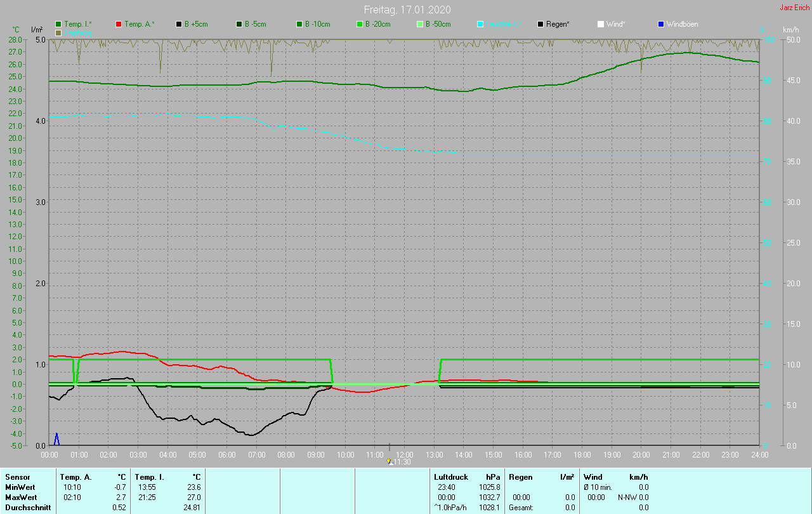
Task: Select the B -5cm legend square
Action: (x=239, y=24)
